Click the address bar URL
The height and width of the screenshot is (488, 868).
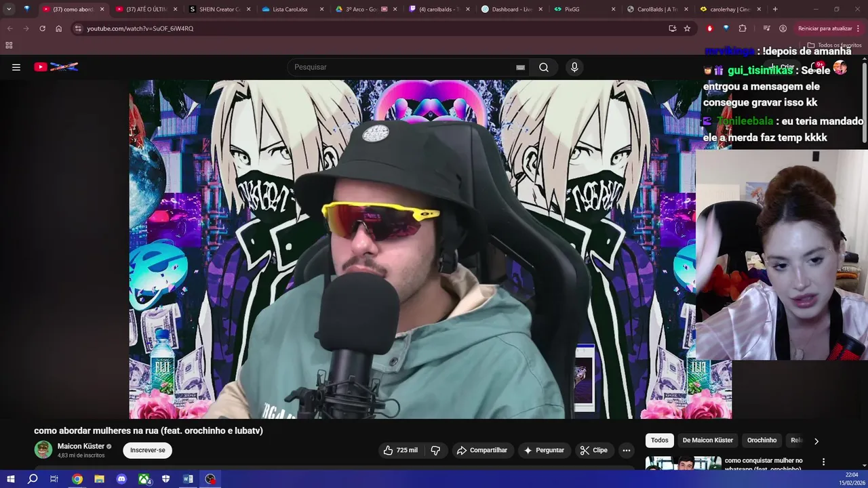click(140, 28)
